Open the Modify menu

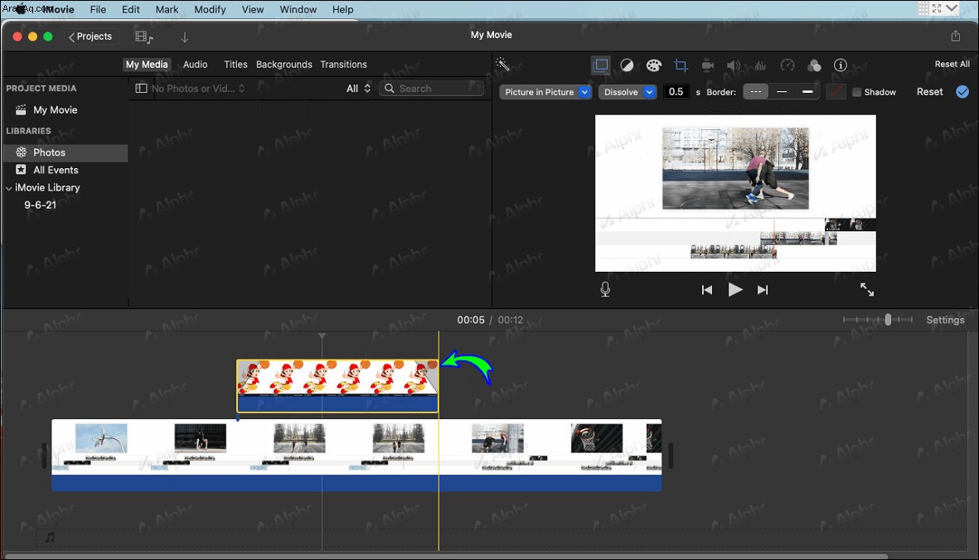coord(210,9)
